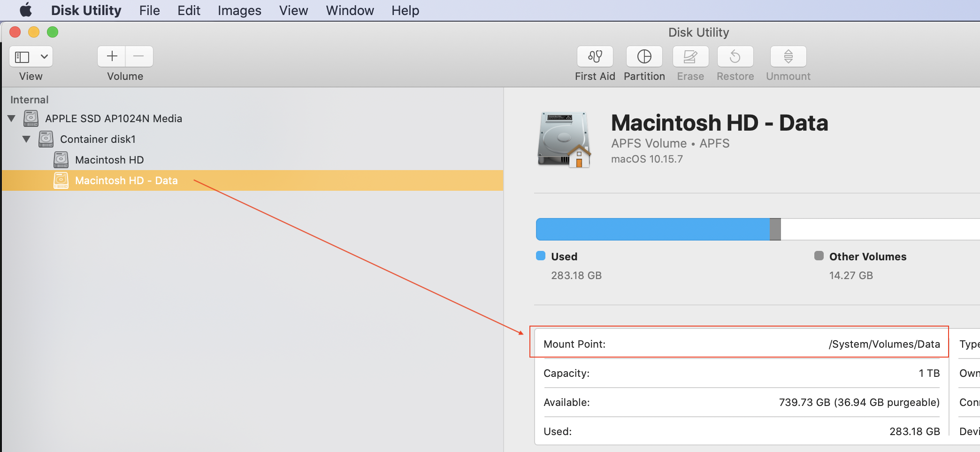Run First Aid on the volume
980x452 pixels.
tap(595, 56)
